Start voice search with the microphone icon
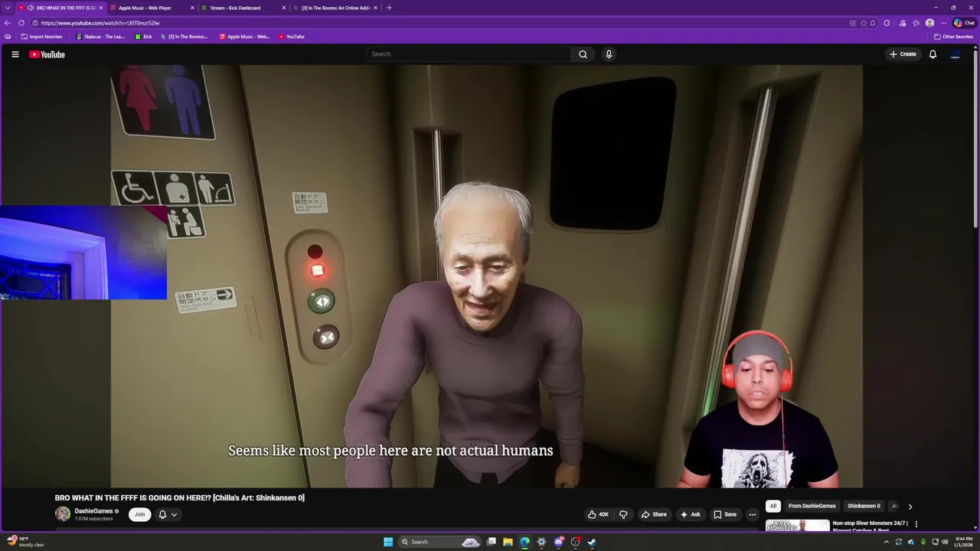Viewport: 980px width, 551px height. click(x=609, y=54)
